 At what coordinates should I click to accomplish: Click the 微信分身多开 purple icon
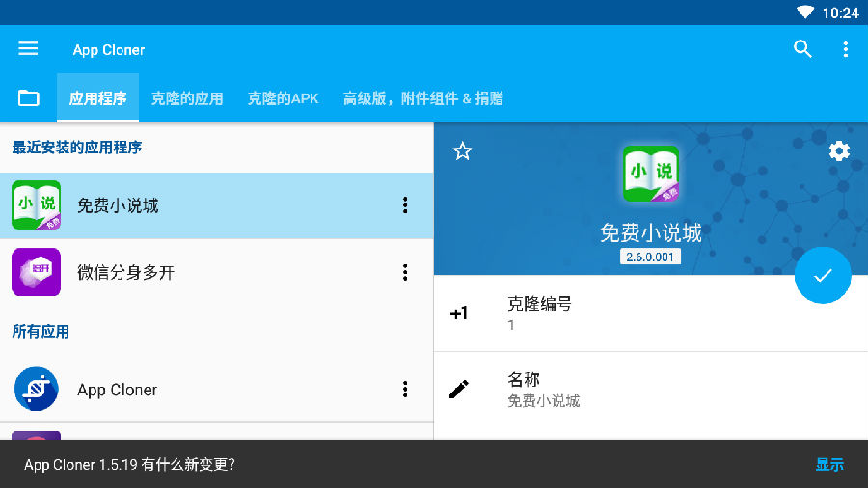tap(36, 272)
